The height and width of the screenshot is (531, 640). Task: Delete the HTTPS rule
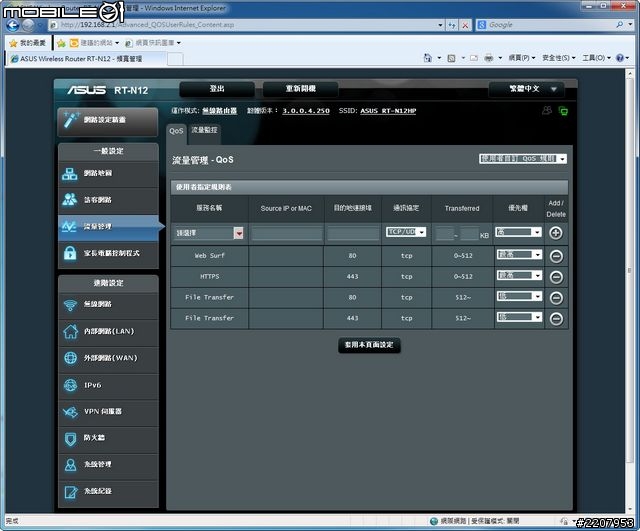pos(556,277)
